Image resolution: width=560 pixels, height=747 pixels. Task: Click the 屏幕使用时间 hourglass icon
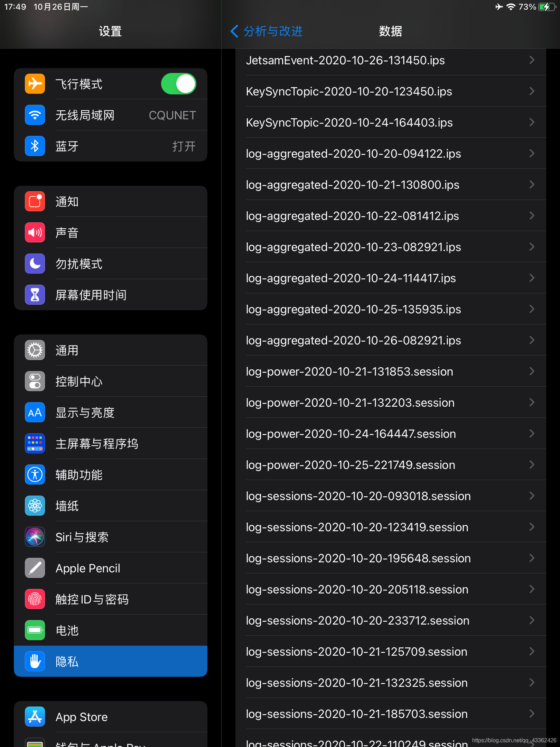35,295
